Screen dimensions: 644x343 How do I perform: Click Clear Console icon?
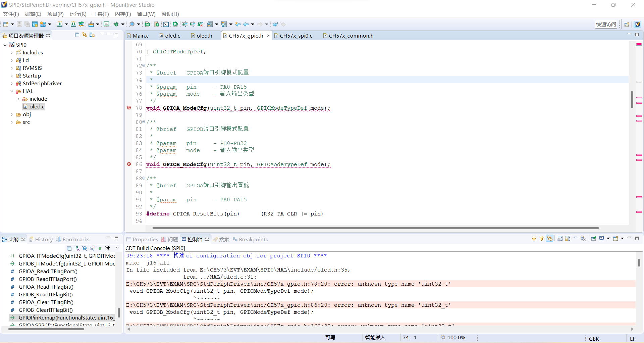[583, 239]
